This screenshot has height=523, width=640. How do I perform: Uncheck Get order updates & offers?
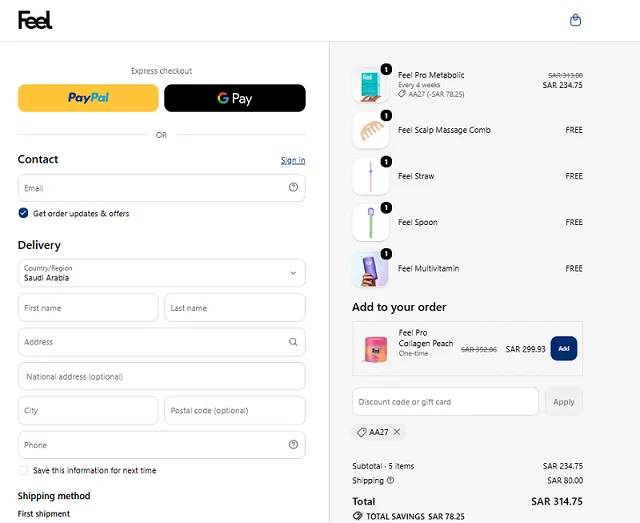click(23, 213)
